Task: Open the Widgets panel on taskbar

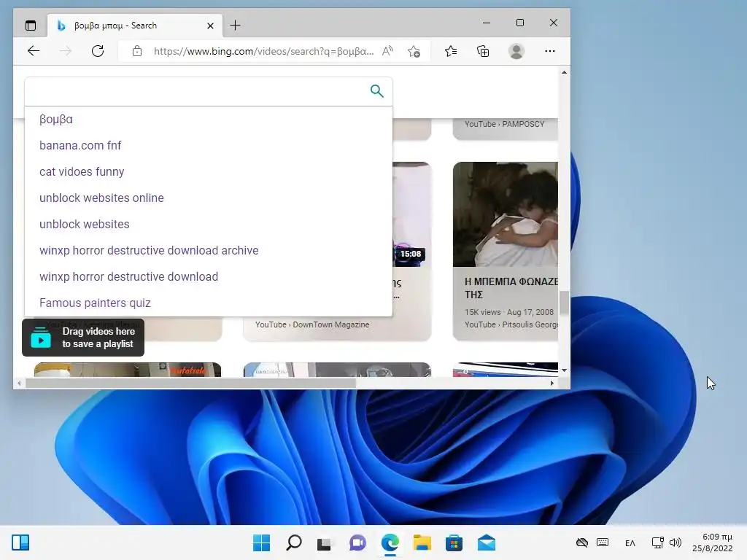Action: (20, 542)
